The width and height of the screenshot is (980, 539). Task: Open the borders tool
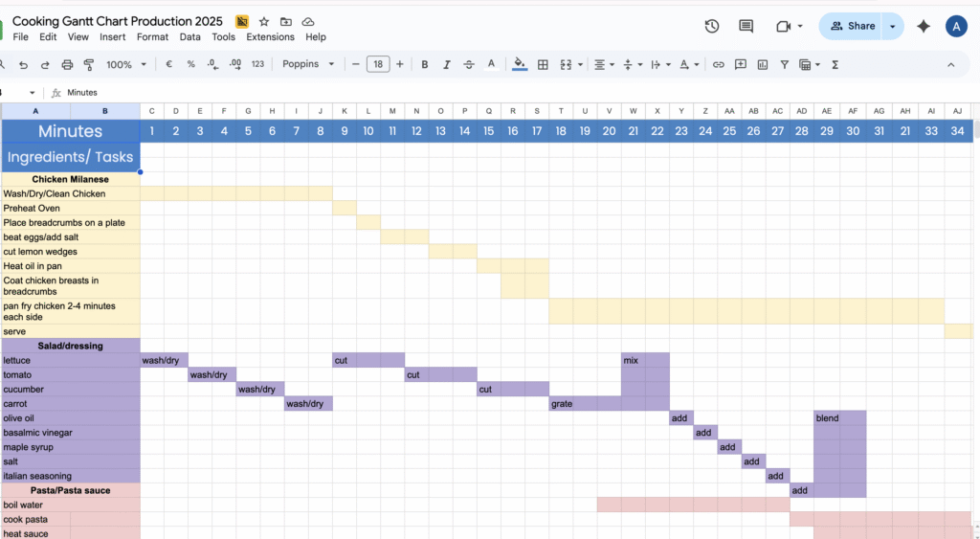pyautogui.click(x=543, y=64)
